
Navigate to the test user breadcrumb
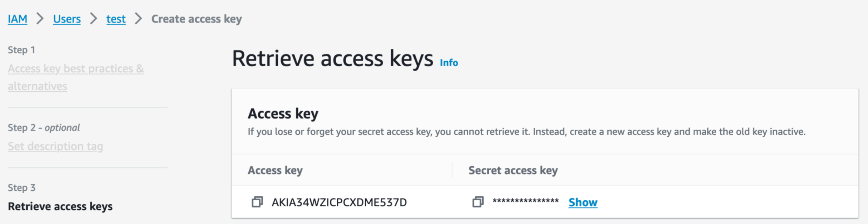tap(116, 19)
